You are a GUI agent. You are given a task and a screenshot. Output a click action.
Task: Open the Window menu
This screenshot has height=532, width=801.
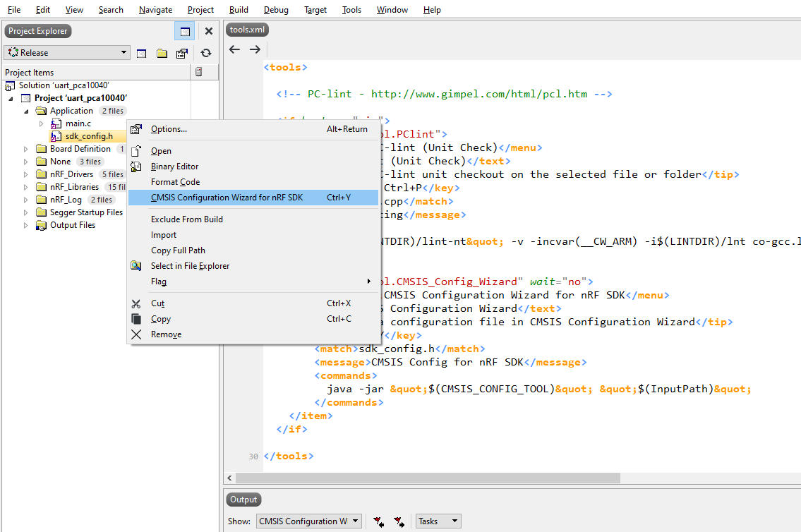tap(392, 10)
